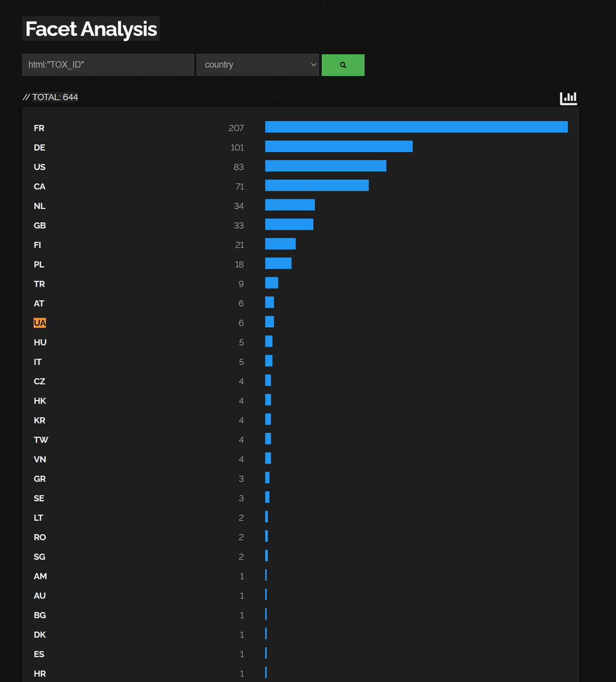Image resolution: width=616 pixels, height=682 pixels.
Task: Click the DE bar in chart
Action: [x=339, y=146]
